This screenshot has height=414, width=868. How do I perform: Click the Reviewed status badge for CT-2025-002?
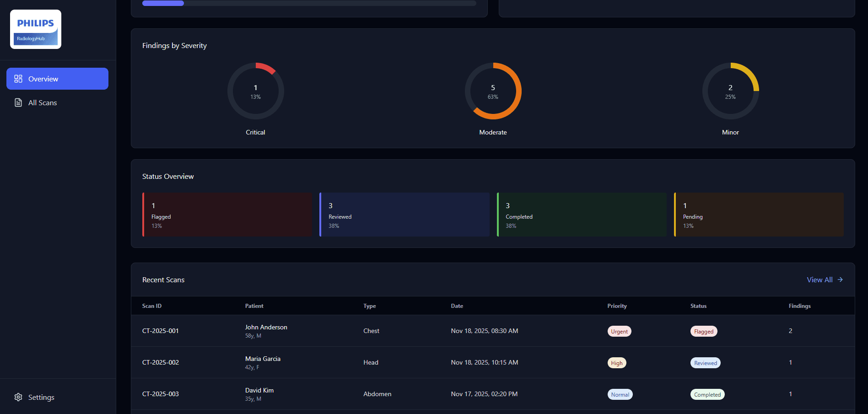point(706,363)
